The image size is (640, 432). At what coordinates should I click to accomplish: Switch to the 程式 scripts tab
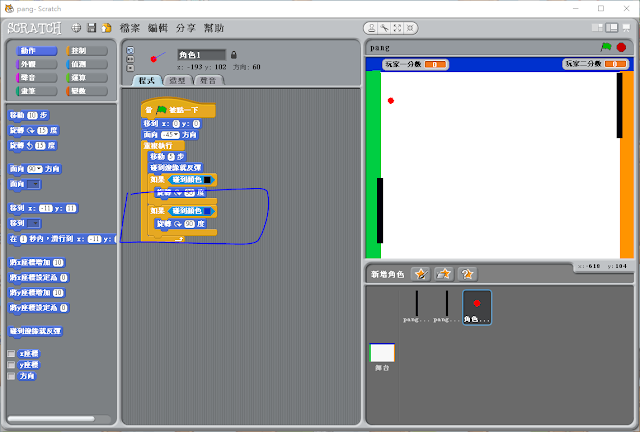click(147, 80)
